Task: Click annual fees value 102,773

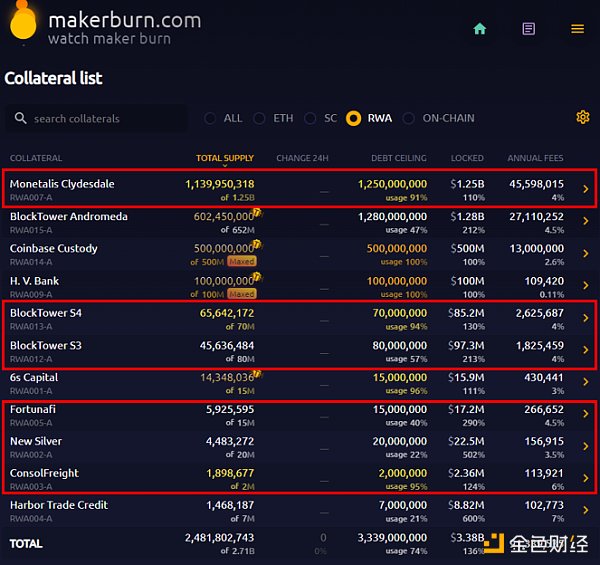Action: click(544, 505)
